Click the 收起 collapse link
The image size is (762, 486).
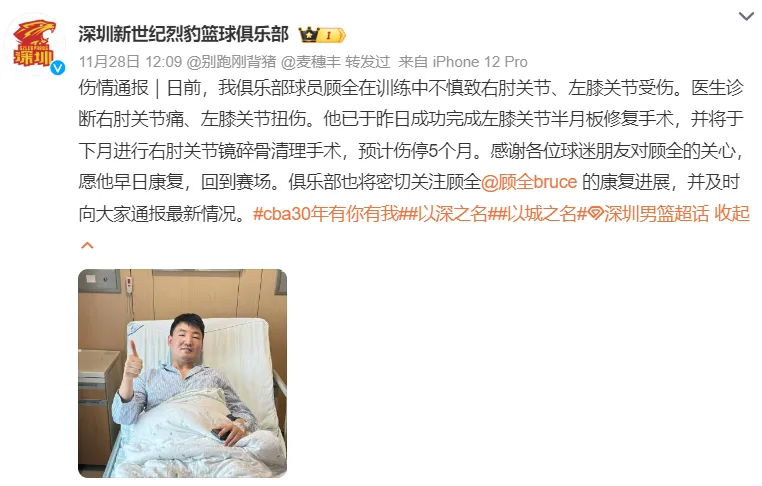coord(731,213)
